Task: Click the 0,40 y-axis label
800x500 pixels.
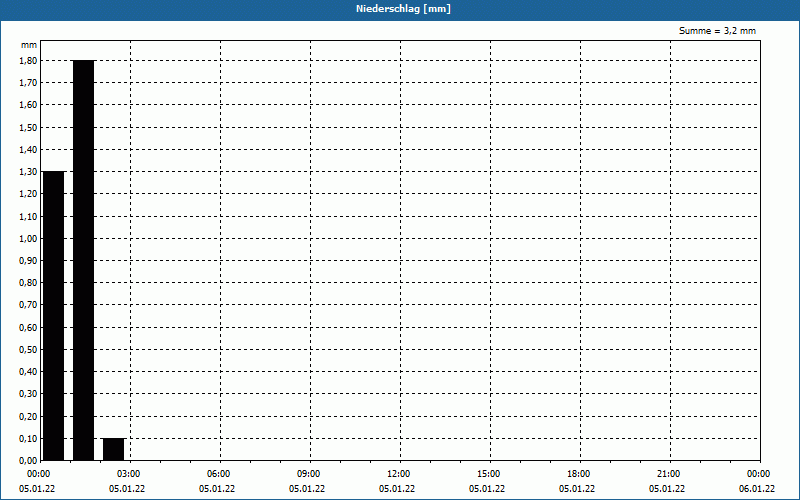Action: 28,371
